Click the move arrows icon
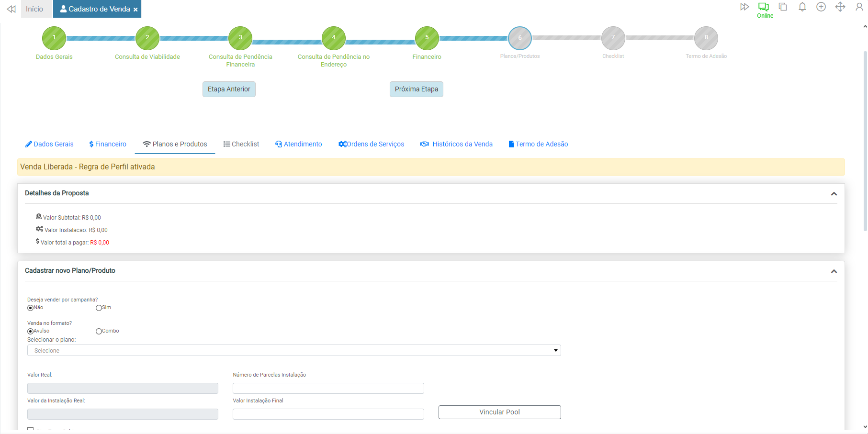The height and width of the screenshot is (434, 868). (x=840, y=7)
